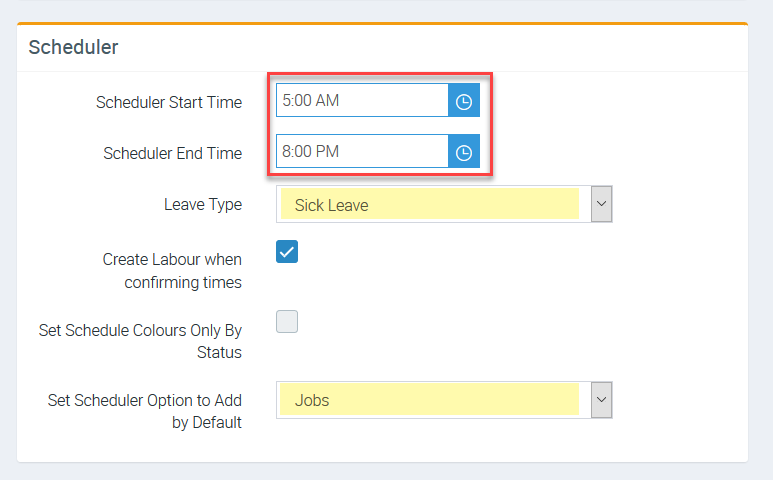Expand the Leave Type dropdown arrow

click(601, 204)
